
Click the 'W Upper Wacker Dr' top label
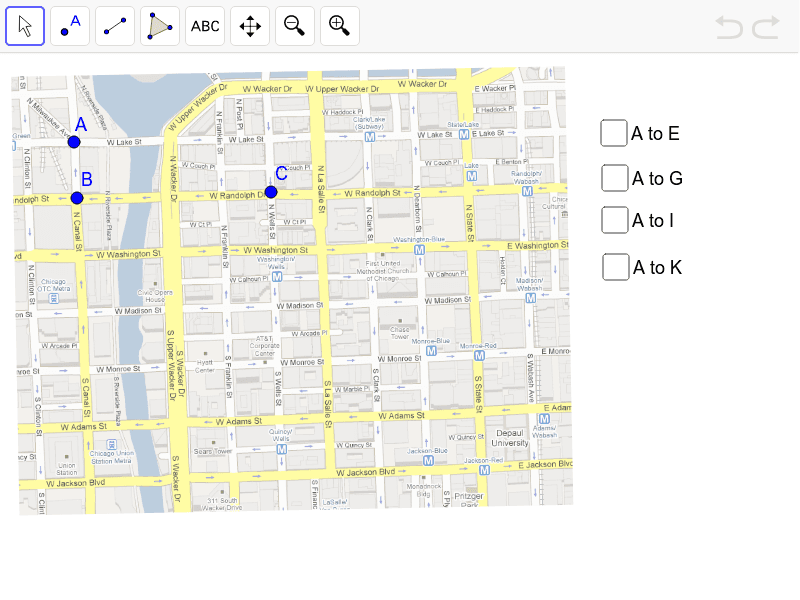point(342,89)
